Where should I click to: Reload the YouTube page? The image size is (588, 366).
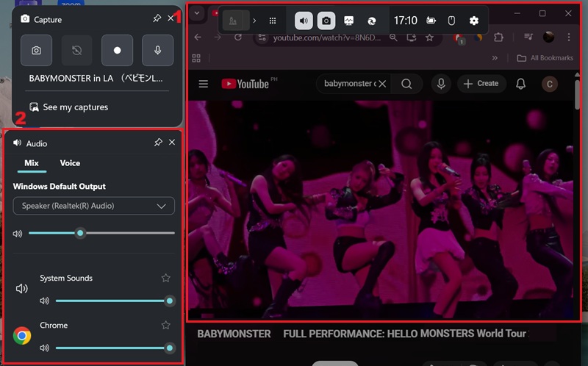tap(238, 37)
